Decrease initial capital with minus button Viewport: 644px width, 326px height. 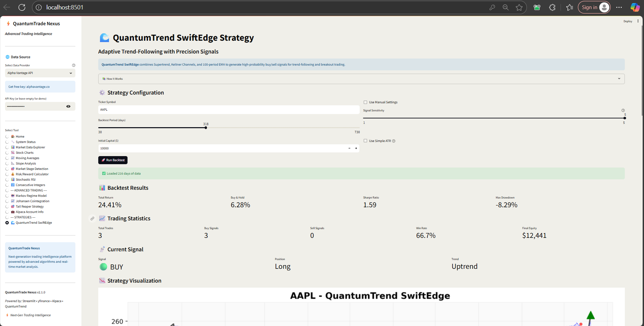349,148
